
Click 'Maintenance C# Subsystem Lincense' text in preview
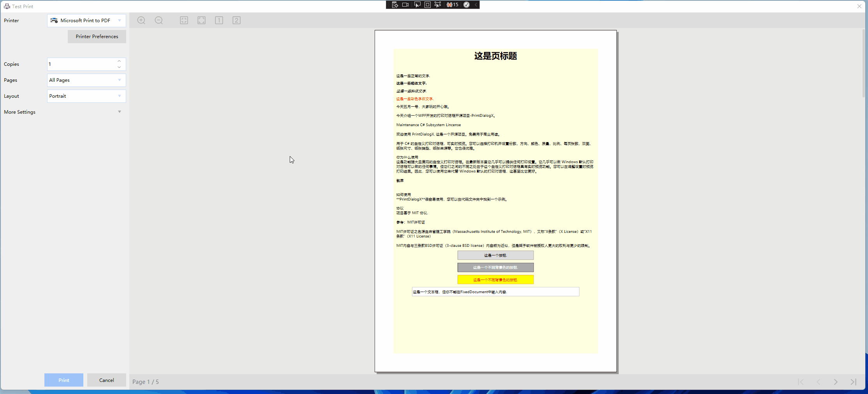[428, 125]
